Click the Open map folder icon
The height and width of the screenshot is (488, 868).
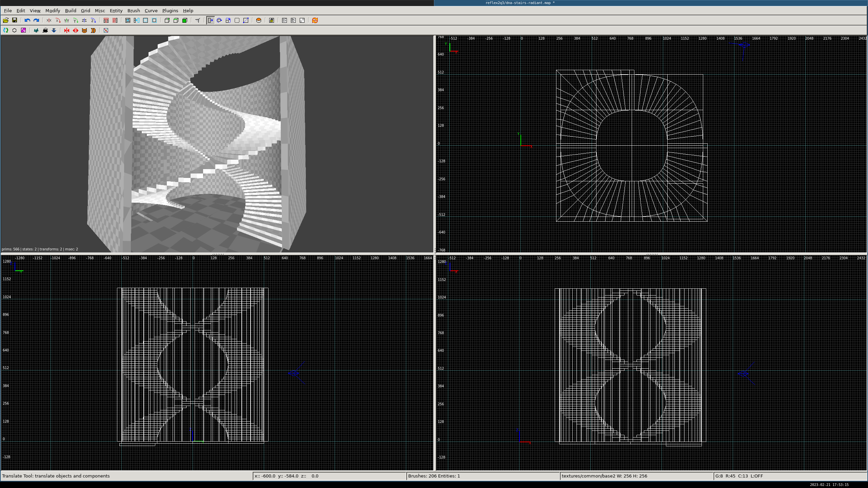6,20
